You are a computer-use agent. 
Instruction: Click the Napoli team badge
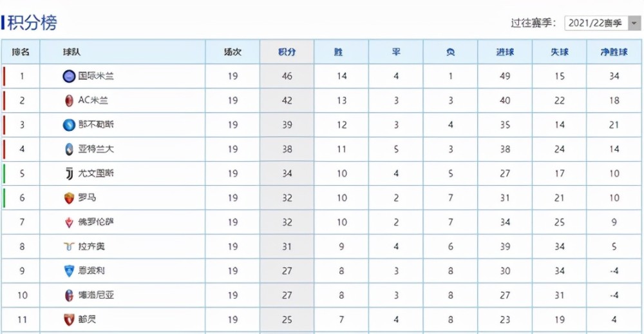coord(69,125)
